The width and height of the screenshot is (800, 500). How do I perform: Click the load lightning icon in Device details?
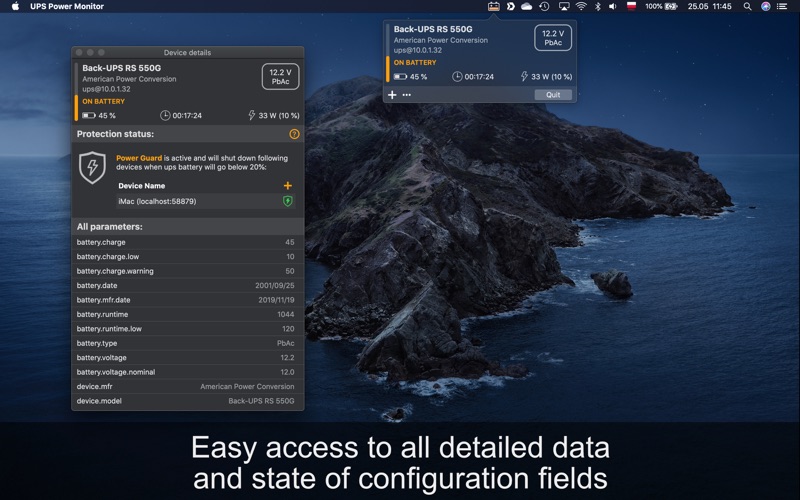[x=252, y=115]
